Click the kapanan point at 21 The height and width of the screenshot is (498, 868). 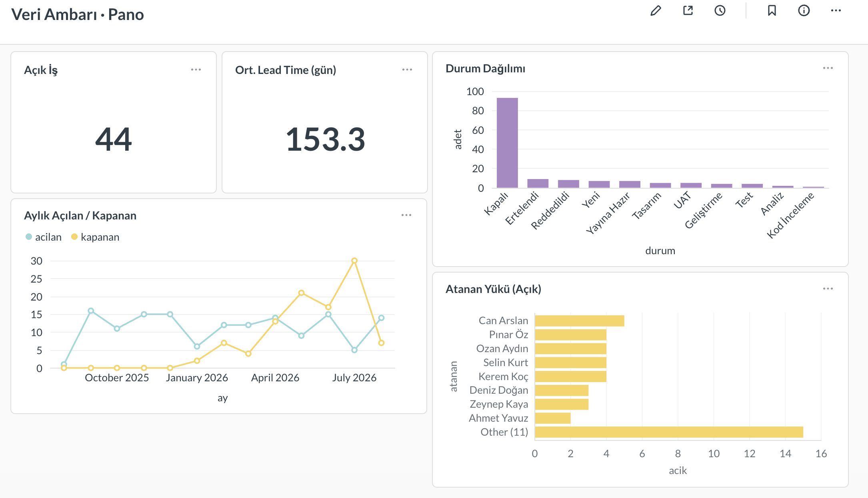pos(302,293)
